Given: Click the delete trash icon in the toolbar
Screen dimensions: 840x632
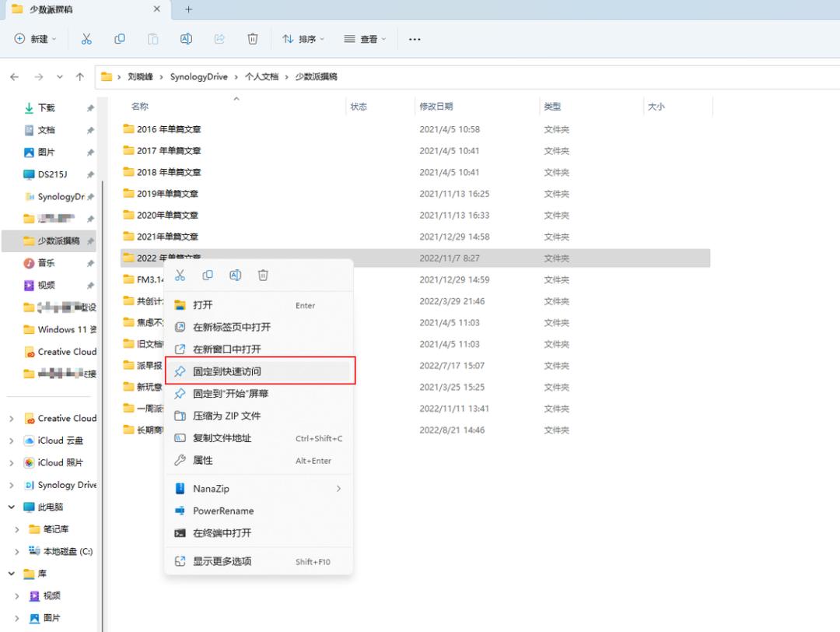Looking at the screenshot, I should pyautogui.click(x=252, y=39).
